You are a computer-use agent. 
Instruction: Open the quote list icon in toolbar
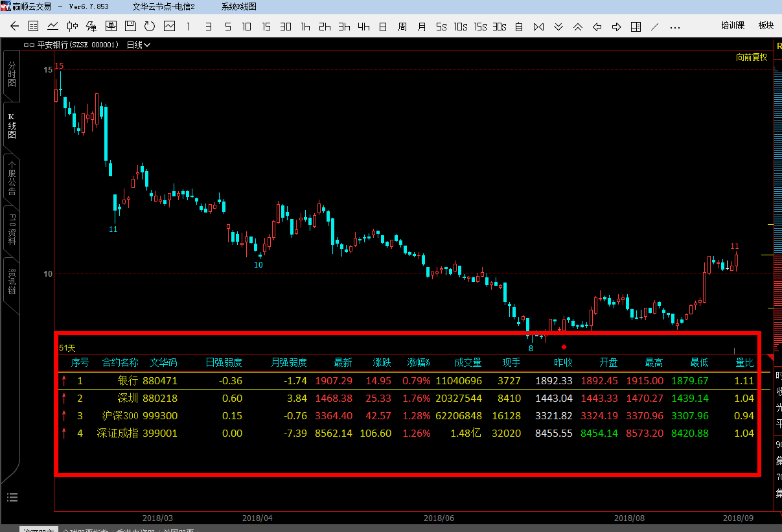pos(34,27)
